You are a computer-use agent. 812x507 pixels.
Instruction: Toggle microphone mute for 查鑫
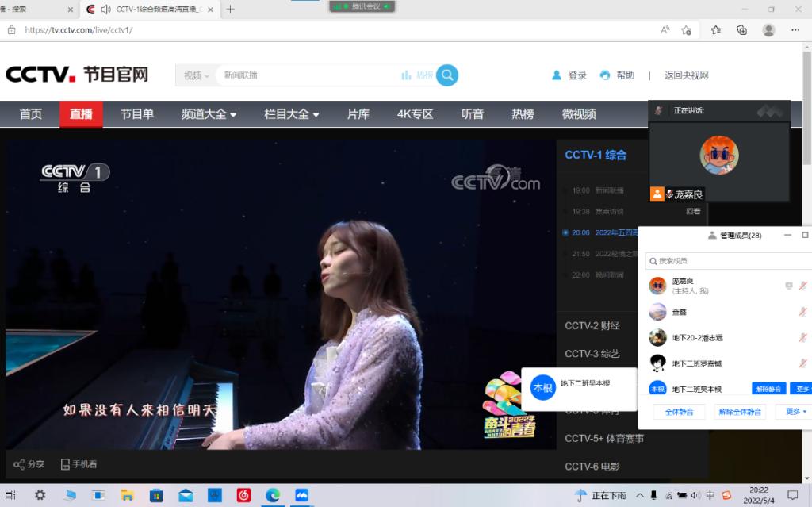[802, 312]
